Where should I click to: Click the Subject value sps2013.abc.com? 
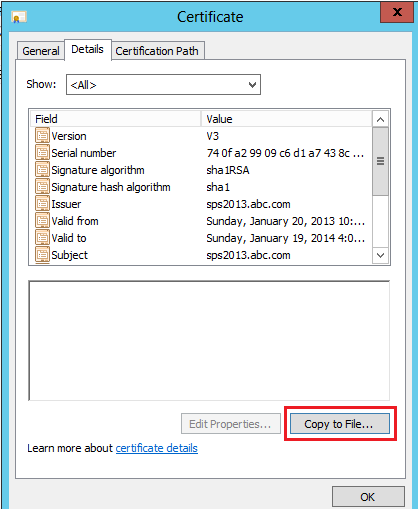(x=248, y=255)
